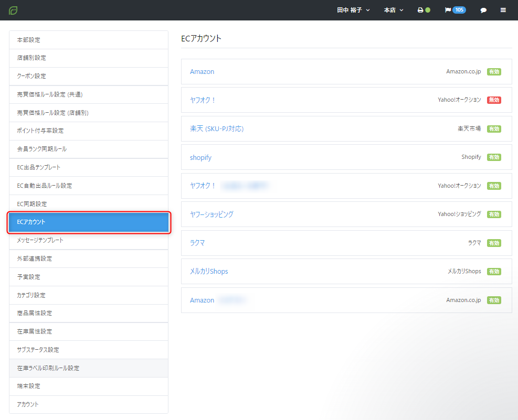Select 本部設定 in the sidebar
Screen dimensions: 518x420
coord(89,40)
